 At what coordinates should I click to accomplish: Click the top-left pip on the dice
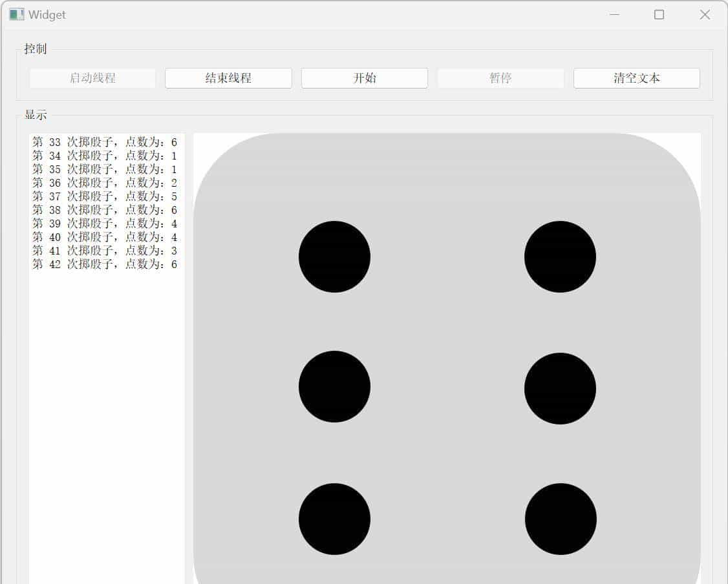click(334, 256)
